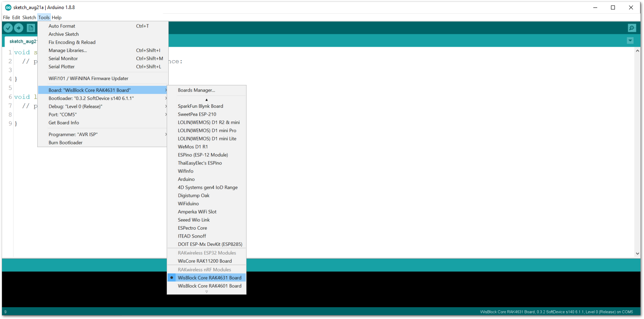Close the Tools menu

pyautogui.click(x=44, y=17)
